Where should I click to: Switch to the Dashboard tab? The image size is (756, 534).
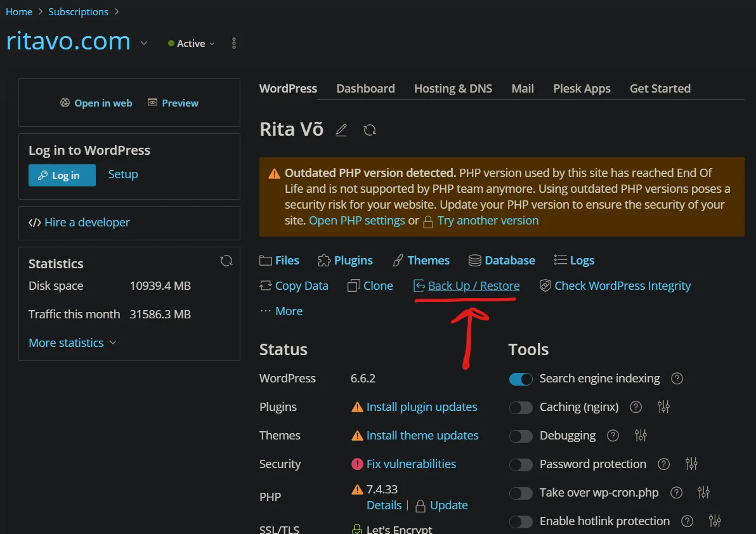365,89
